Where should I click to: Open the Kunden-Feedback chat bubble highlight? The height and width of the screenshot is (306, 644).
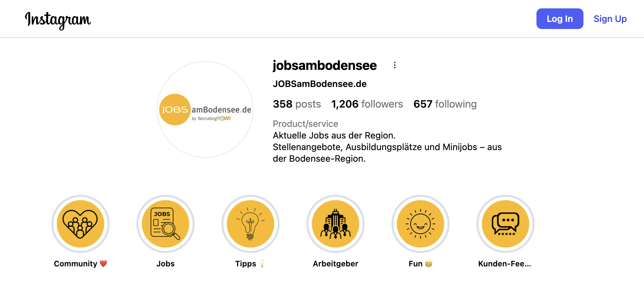tap(506, 224)
